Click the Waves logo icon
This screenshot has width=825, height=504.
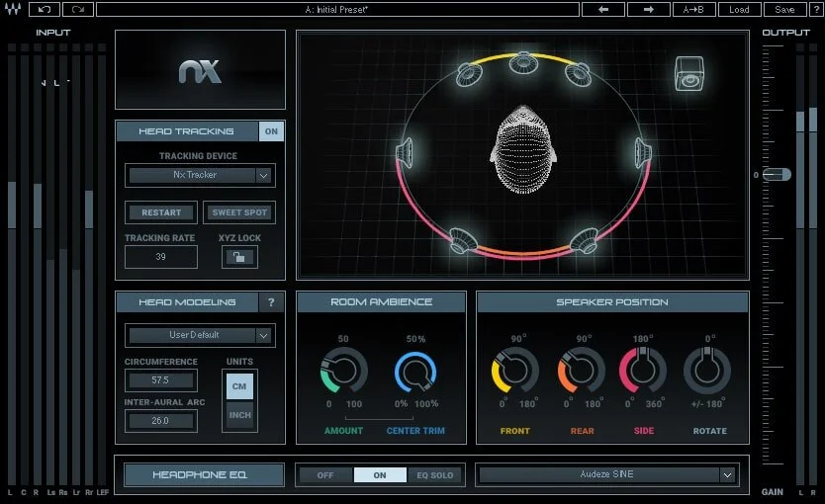tap(13, 9)
